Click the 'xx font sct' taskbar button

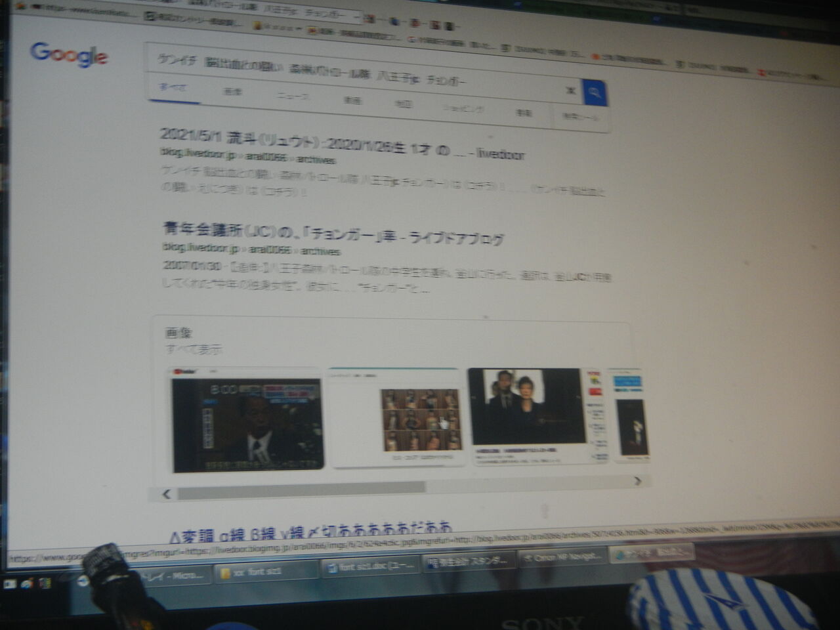click(266, 572)
